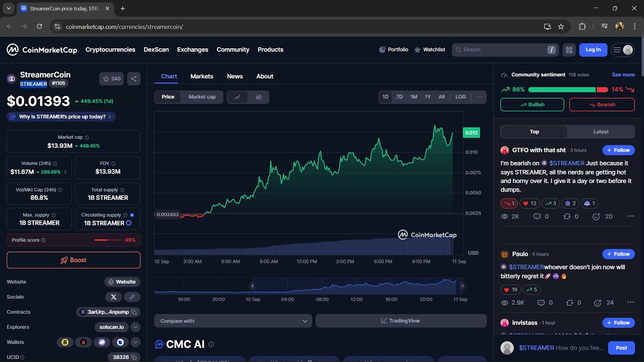
Task: Add StreamerCoin to watchlist via star button
Action: 111,78
